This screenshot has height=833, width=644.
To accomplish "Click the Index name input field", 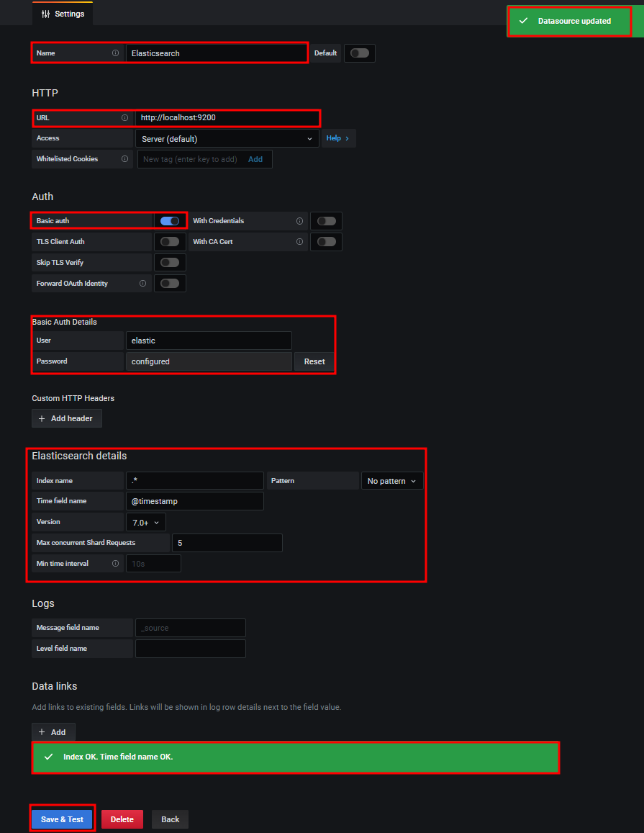I will 195,481.
